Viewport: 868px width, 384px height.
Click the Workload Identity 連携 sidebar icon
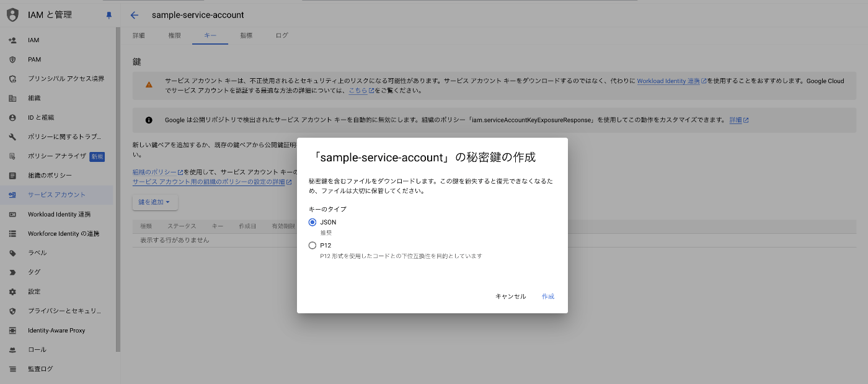point(12,214)
